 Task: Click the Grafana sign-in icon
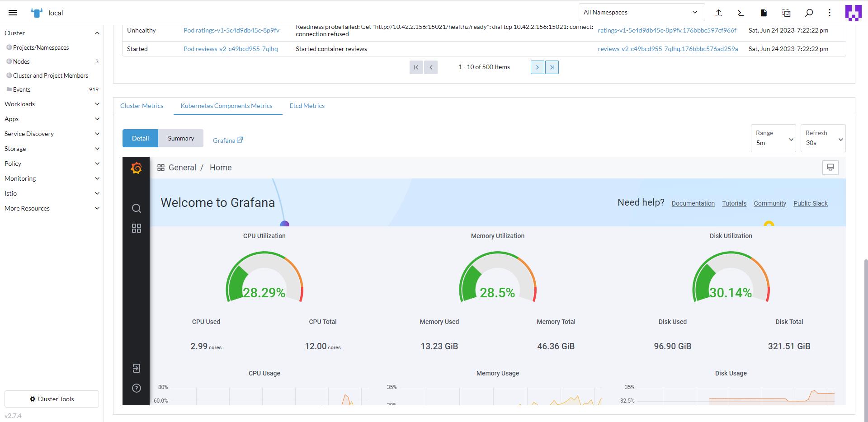[x=136, y=368]
